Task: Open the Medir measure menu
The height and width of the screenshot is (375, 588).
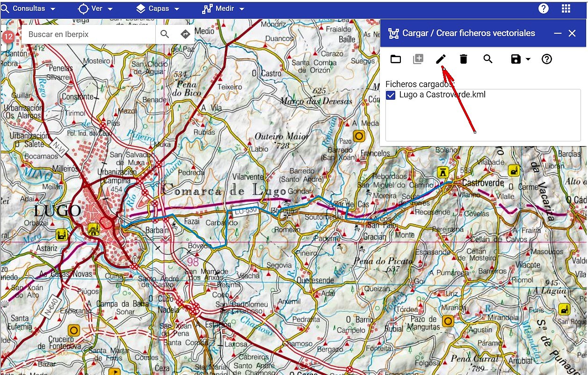Action: (224, 8)
